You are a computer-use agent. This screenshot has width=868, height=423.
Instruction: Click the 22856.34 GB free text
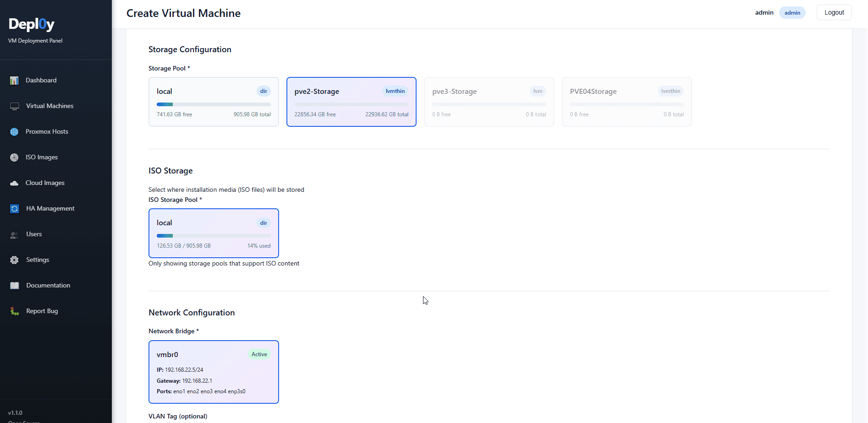[x=315, y=114]
